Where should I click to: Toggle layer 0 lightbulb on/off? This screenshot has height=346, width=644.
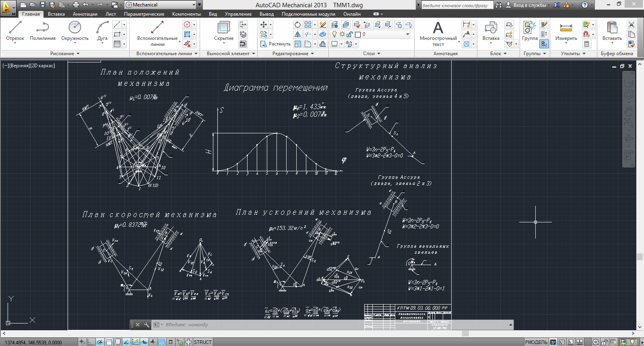tap(334, 34)
